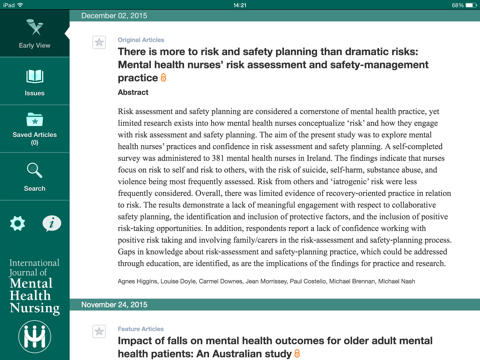Image resolution: width=480 pixels, height=360 pixels.
Task: Tap the info speech bubble icon
Action: click(52, 223)
